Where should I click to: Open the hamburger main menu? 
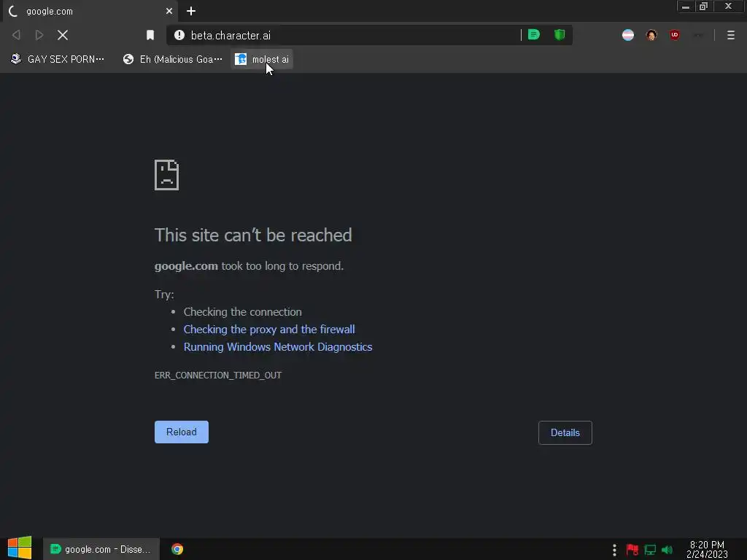click(731, 35)
